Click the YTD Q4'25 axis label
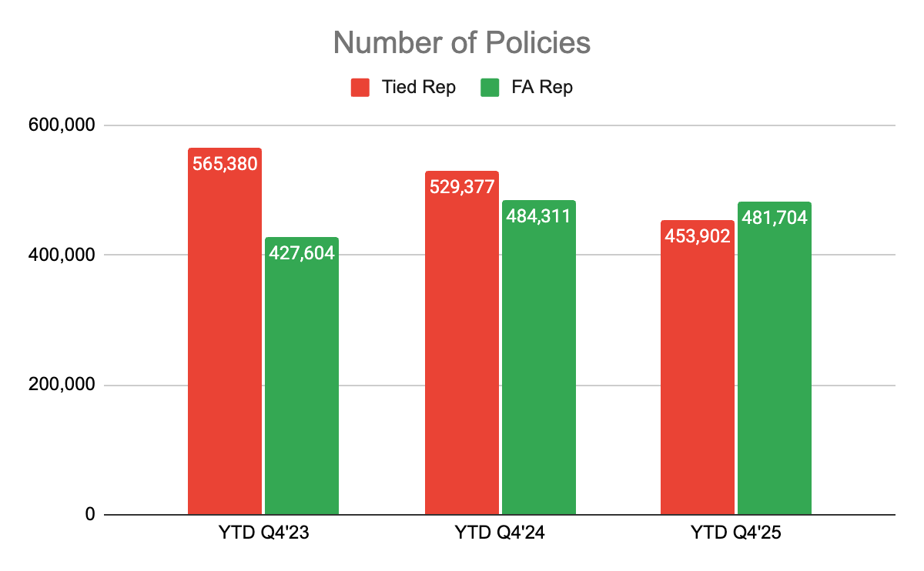924x571 pixels. pos(735,533)
